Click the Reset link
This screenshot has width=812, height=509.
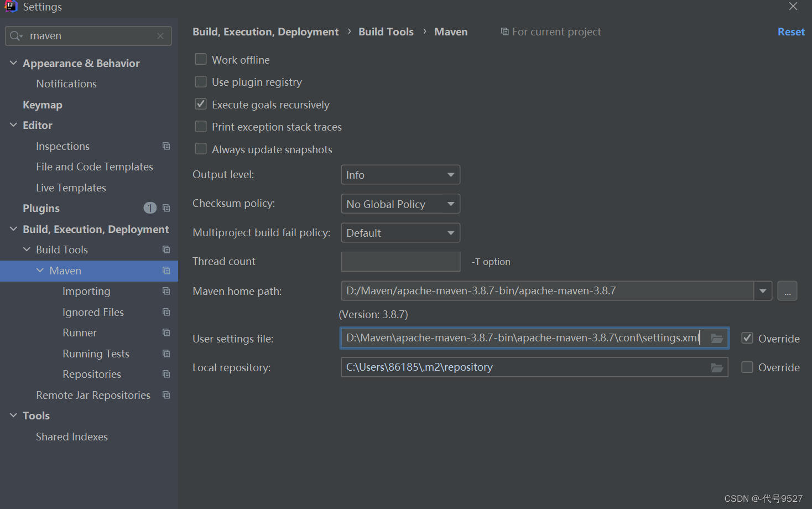click(791, 32)
